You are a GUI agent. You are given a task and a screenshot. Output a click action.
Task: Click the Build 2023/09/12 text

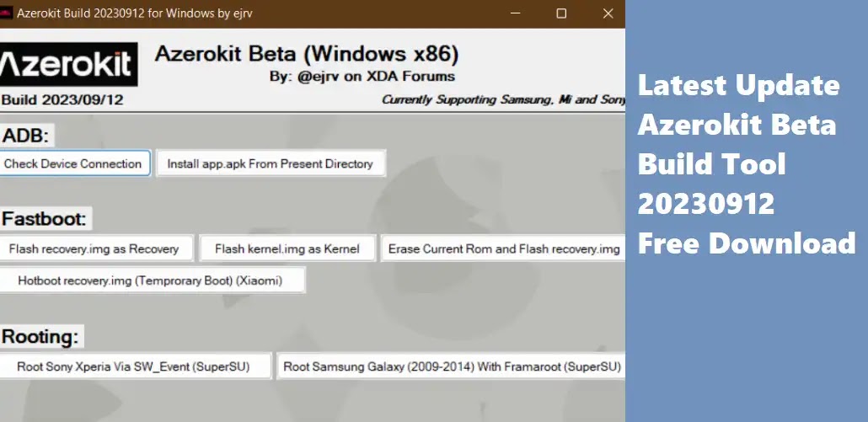[x=62, y=100]
